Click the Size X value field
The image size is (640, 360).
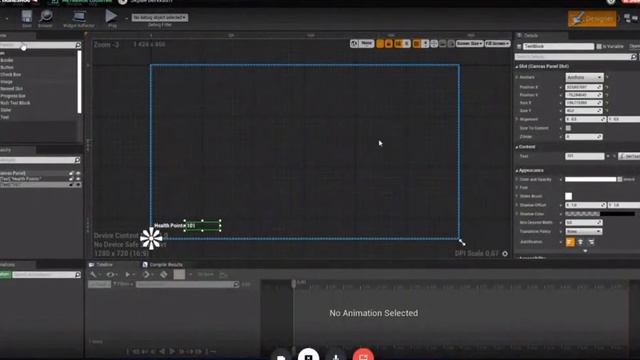point(584,103)
